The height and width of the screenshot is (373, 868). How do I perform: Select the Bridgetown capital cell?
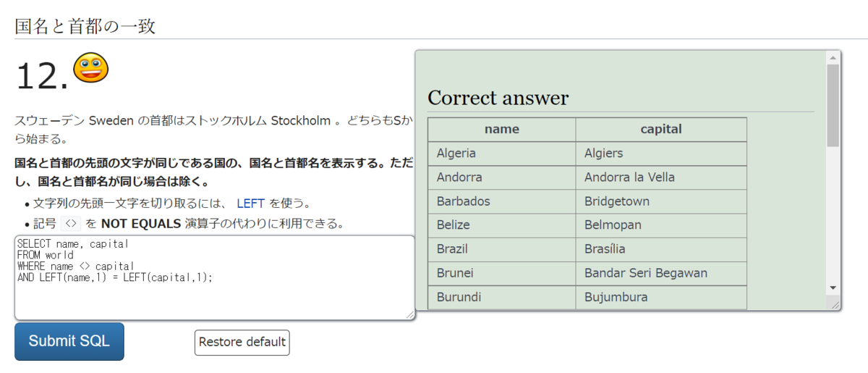point(617,201)
